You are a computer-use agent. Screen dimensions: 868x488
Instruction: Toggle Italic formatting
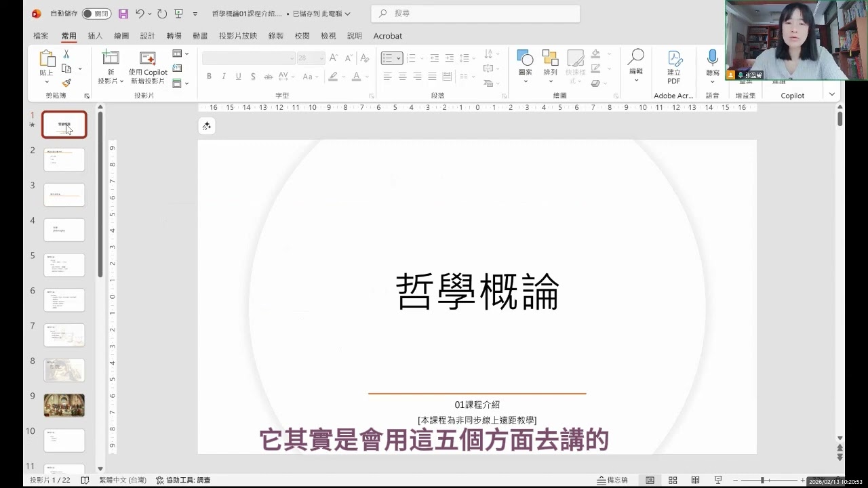coord(224,77)
